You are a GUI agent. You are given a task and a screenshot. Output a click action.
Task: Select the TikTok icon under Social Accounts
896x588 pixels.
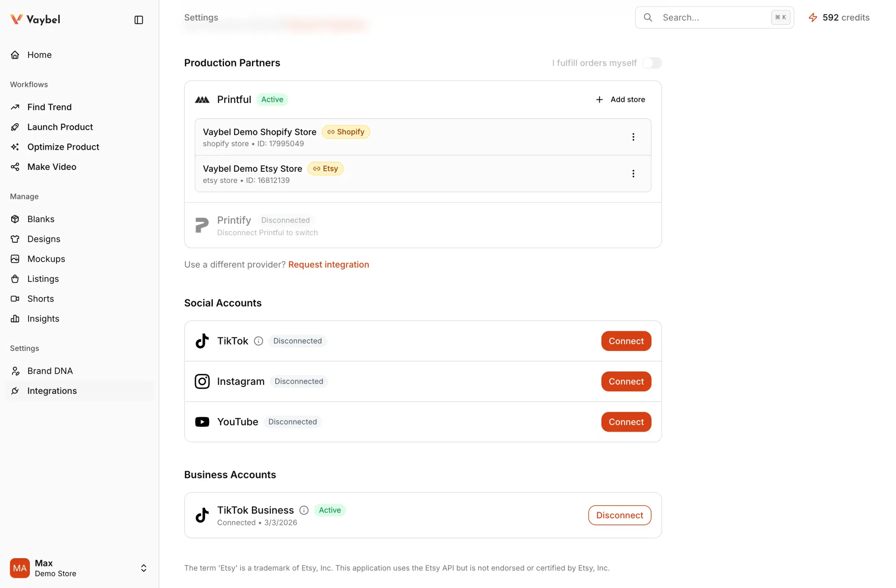[x=202, y=341]
